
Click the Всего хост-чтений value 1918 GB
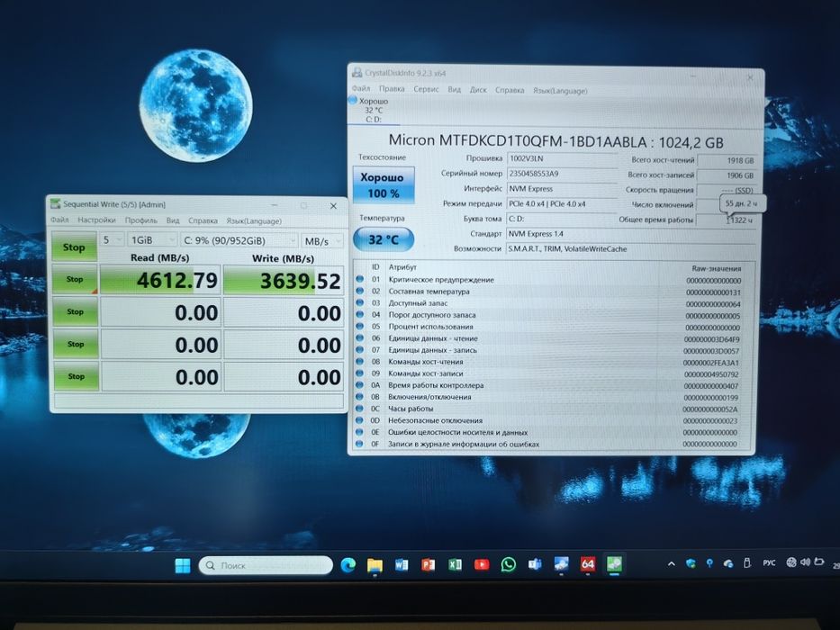pyautogui.click(x=727, y=160)
